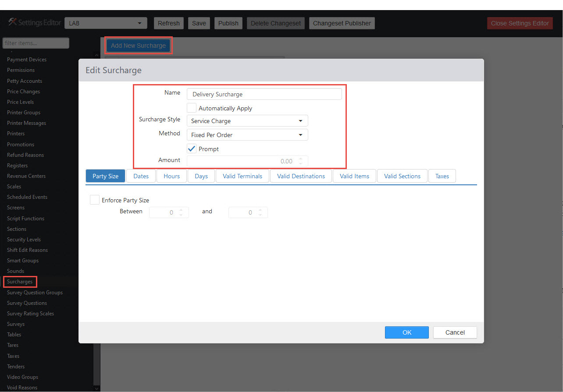563x392 pixels.
Task: Select Permissions in sidebar
Action: pyautogui.click(x=21, y=70)
